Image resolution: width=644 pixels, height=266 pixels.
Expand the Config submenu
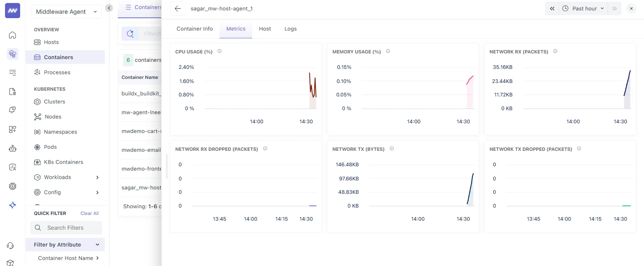pos(97,192)
